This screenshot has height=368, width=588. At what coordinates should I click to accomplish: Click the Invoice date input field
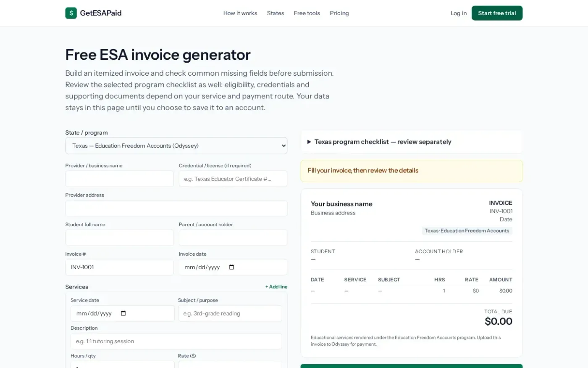click(233, 267)
